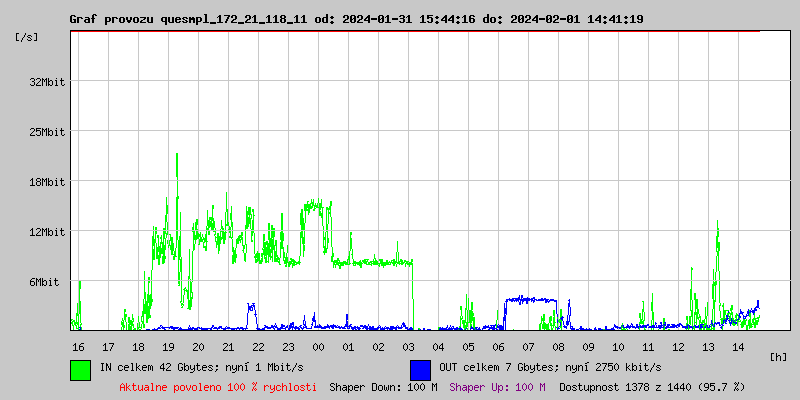This screenshot has height=400, width=800.
Task: Select hour 19 on the time axis
Action: [168, 346]
